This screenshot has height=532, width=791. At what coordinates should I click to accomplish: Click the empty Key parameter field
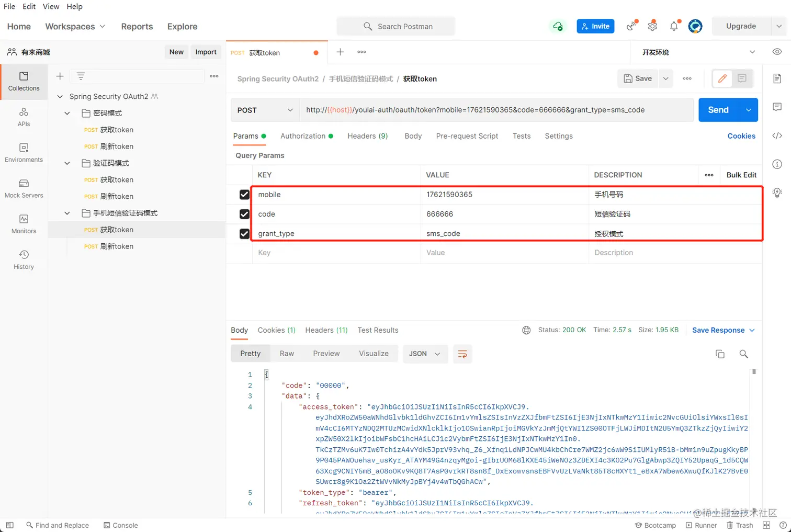coord(336,253)
